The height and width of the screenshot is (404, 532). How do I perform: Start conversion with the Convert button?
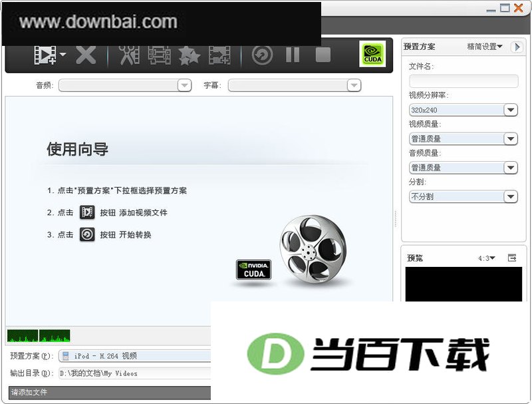(262, 55)
